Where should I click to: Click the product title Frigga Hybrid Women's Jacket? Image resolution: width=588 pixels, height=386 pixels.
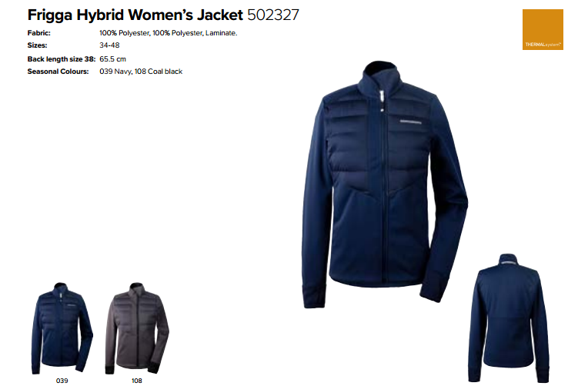click(x=135, y=15)
